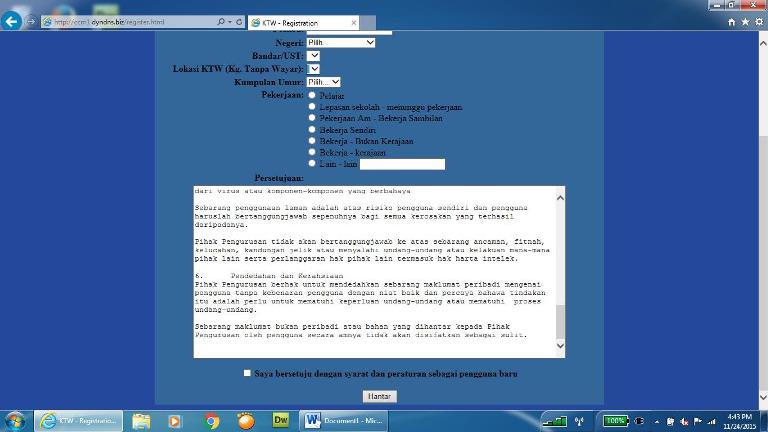The width and height of the screenshot is (768, 432).
Task: Open Windows Start menu
Action: [x=16, y=421]
